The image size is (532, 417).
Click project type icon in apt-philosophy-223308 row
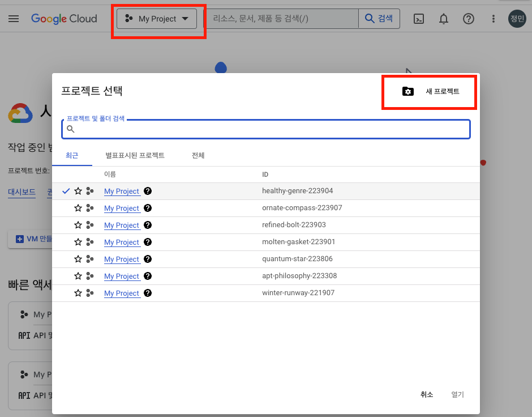90,276
